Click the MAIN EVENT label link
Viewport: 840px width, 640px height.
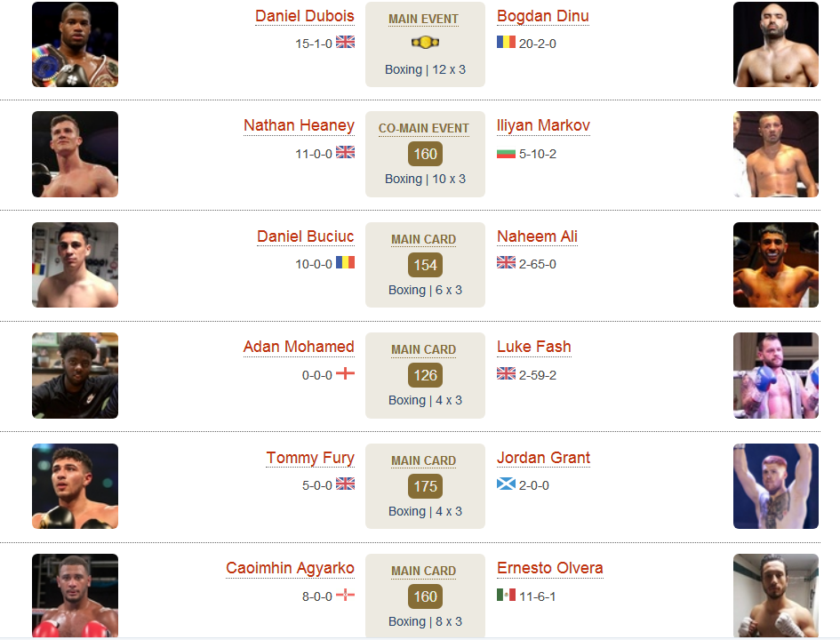[x=423, y=20]
